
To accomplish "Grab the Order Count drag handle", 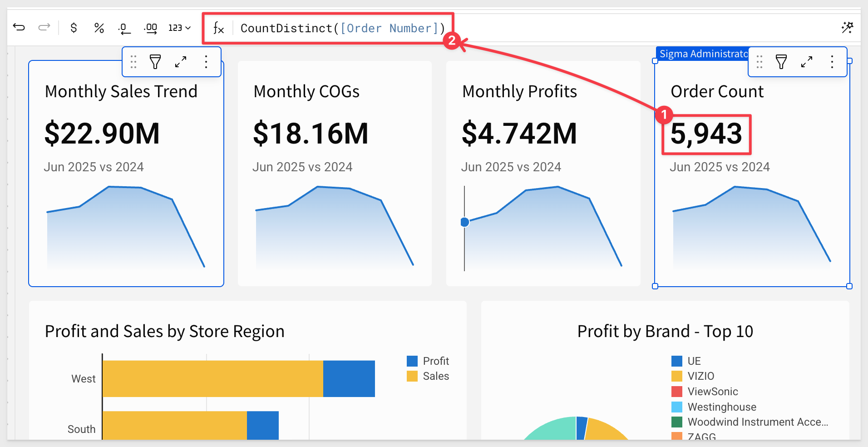I will [x=759, y=62].
